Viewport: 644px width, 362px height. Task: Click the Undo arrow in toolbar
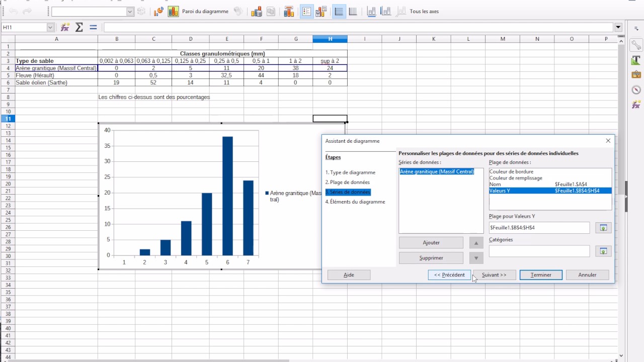point(14,11)
